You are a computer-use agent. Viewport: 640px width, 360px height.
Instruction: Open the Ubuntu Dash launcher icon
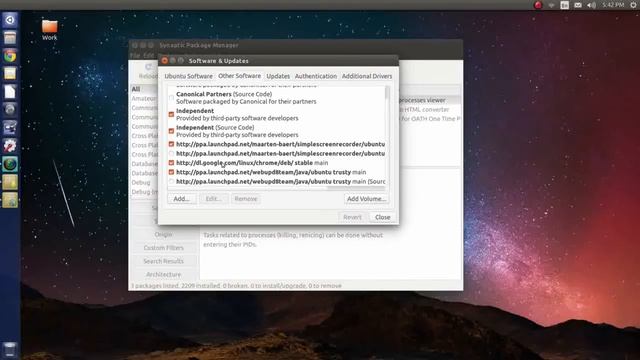(10, 20)
